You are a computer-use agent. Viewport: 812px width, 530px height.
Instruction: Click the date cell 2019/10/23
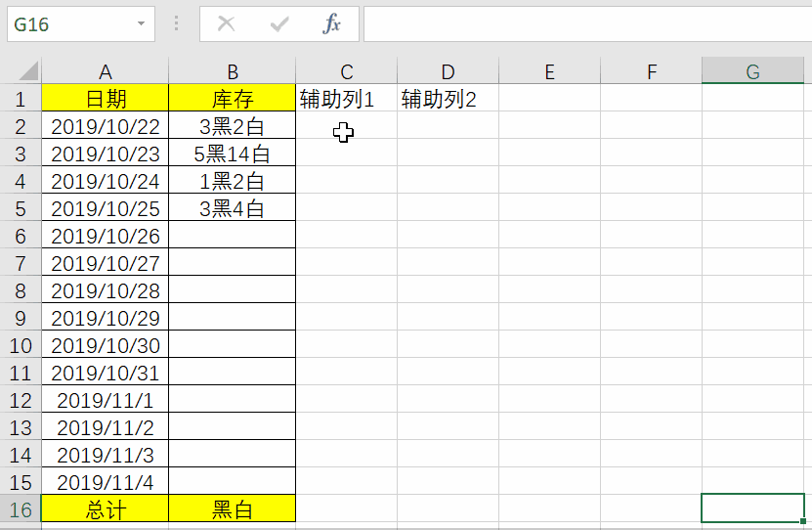coord(106,154)
